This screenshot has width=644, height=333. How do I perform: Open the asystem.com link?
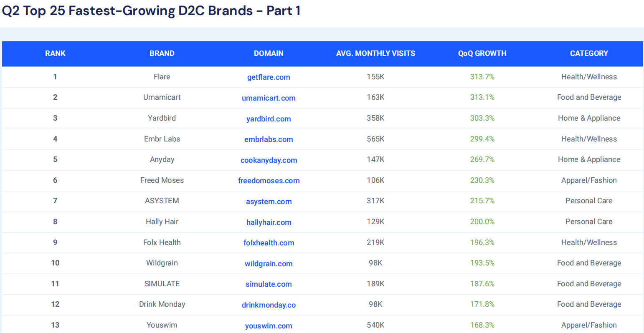[269, 202]
